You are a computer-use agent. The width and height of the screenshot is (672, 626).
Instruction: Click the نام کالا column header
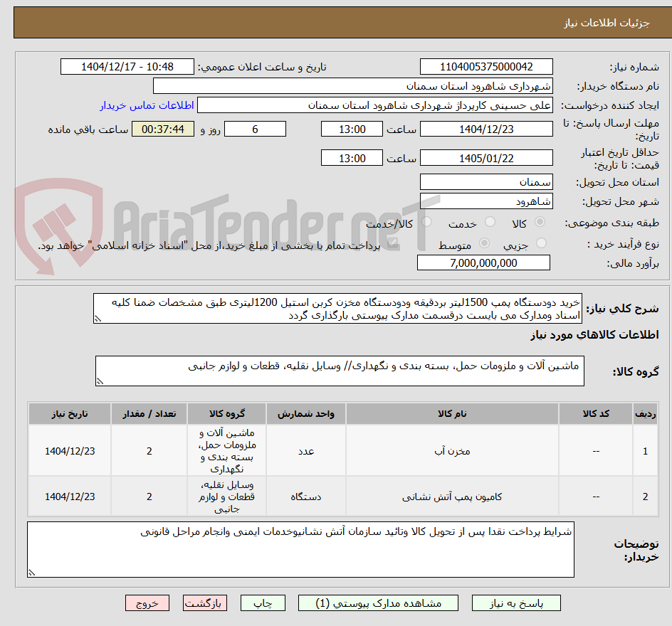click(452, 413)
